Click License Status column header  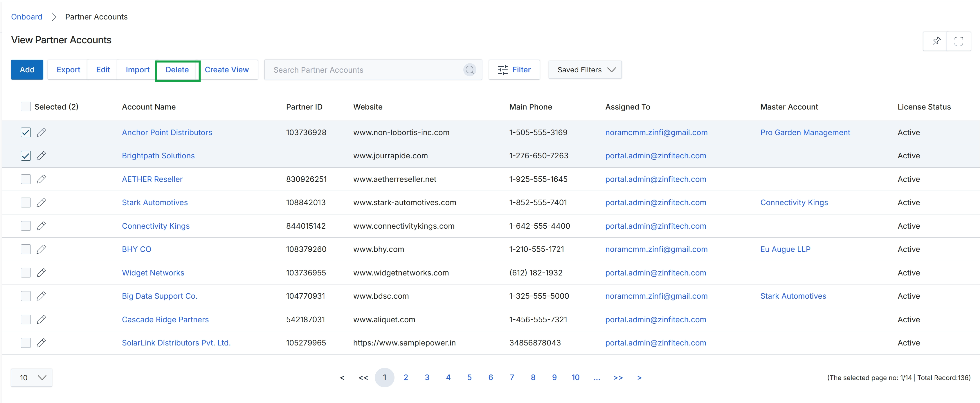tap(924, 107)
